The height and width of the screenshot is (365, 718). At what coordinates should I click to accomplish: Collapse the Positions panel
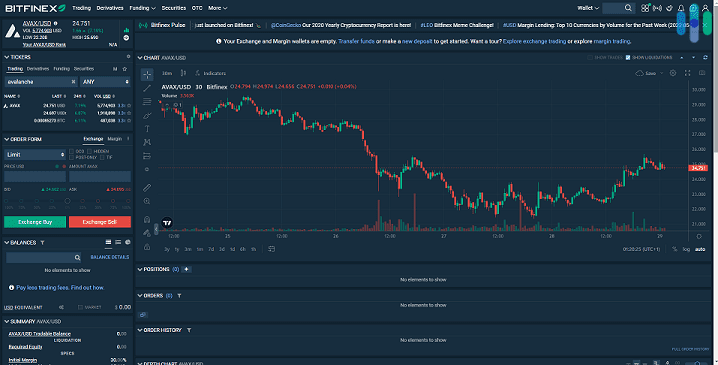pos(140,270)
